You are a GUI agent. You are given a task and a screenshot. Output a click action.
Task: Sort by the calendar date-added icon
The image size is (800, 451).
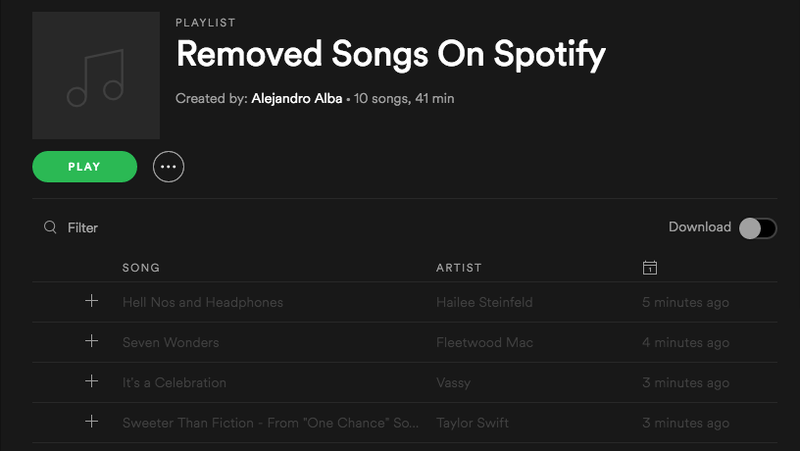(x=649, y=267)
